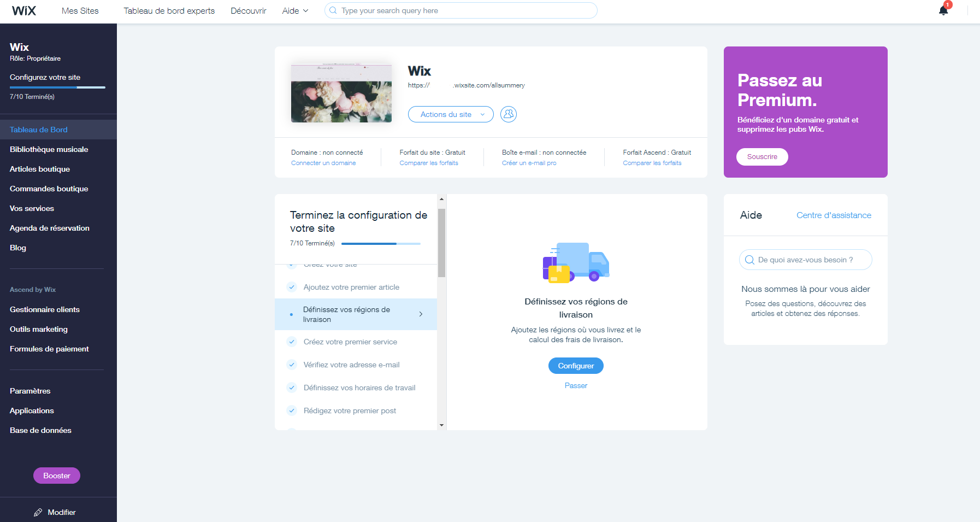Viewport: 980px width, 522px height.
Task: Click the Booster button
Action: [56, 476]
